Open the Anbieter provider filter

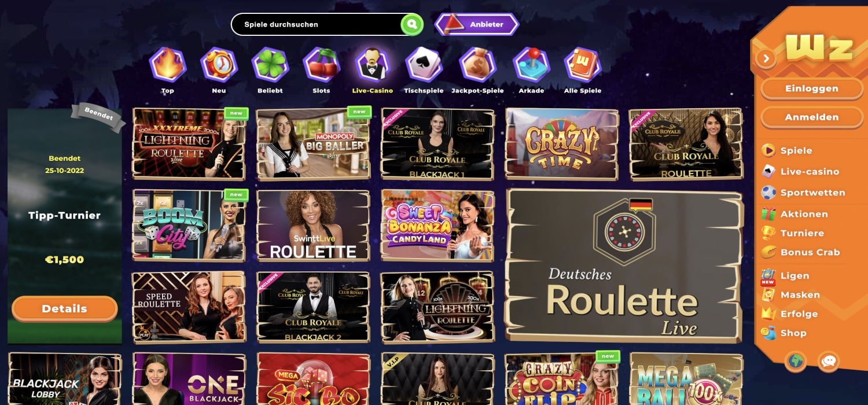click(476, 24)
